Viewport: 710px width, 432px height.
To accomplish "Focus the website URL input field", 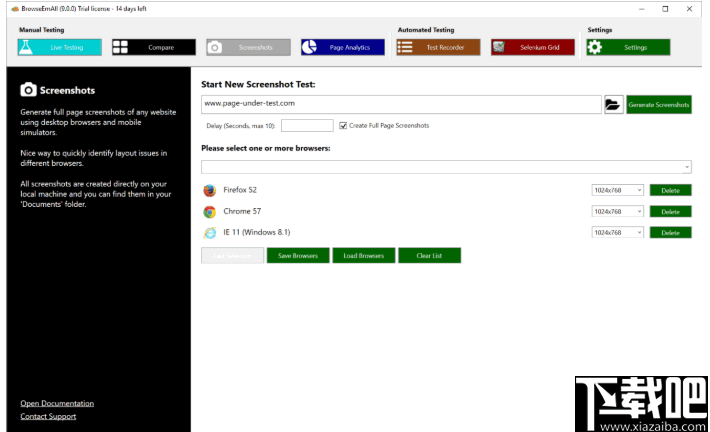I will click(x=401, y=105).
